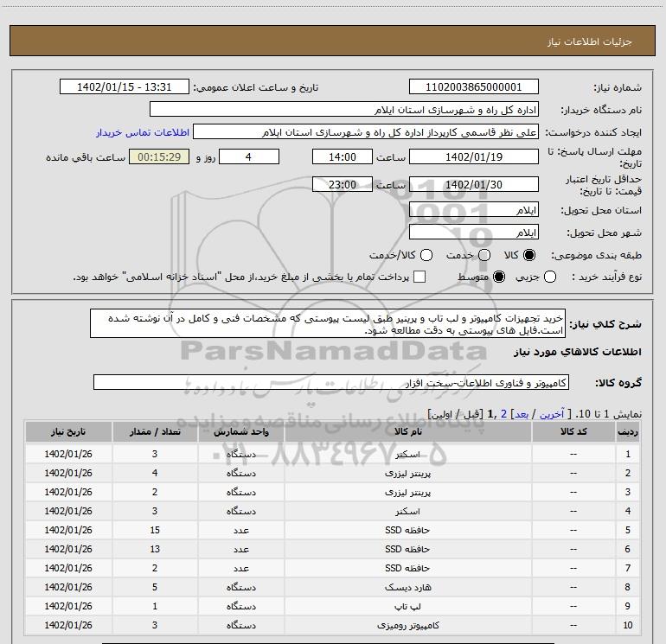Click quantity 13 in row 6
This screenshot has height=644, width=666.
155,549
